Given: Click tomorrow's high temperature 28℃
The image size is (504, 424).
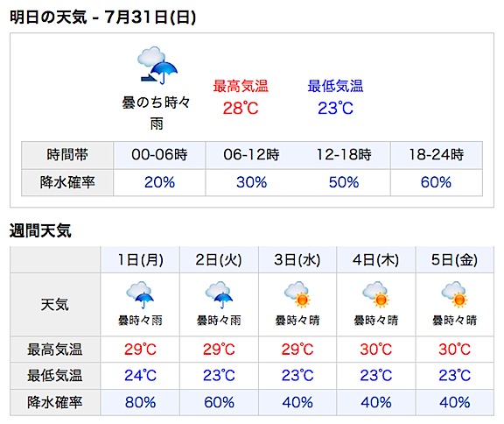Looking at the screenshot, I should [x=241, y=108].
